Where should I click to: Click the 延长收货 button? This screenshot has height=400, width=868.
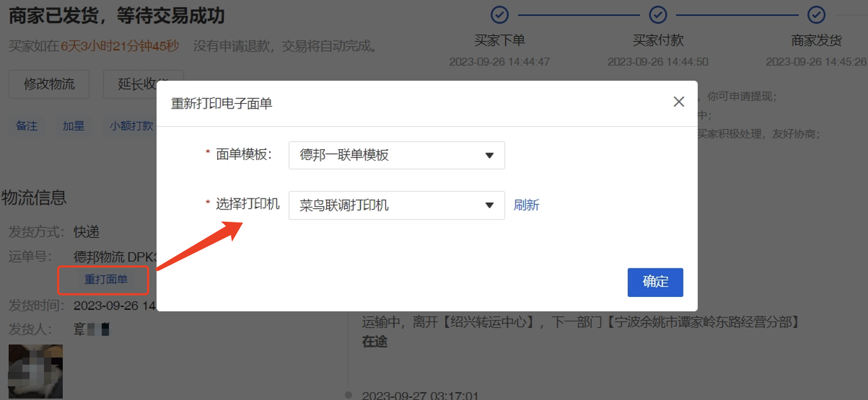(x=142, y=84)
